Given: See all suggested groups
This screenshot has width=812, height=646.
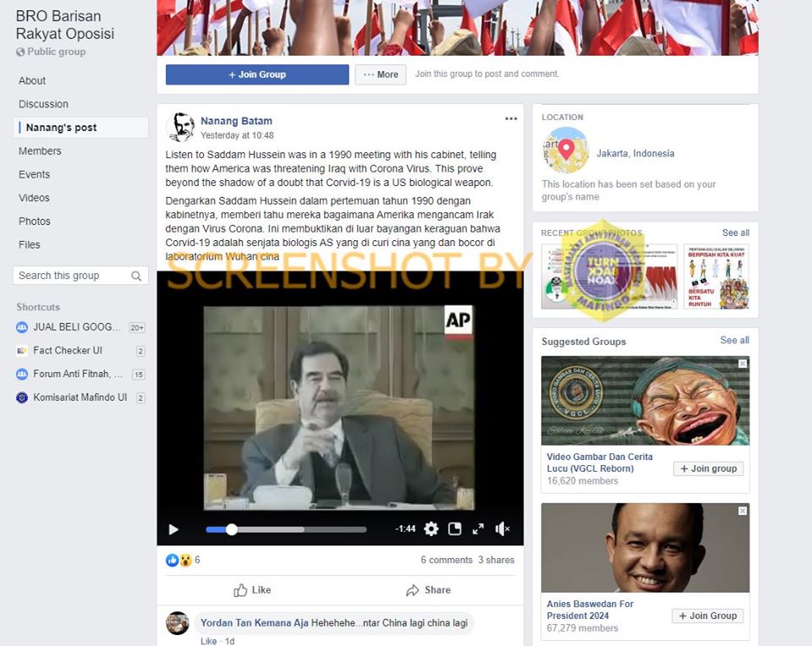Looking at the screenshot, I should [734, 340].
